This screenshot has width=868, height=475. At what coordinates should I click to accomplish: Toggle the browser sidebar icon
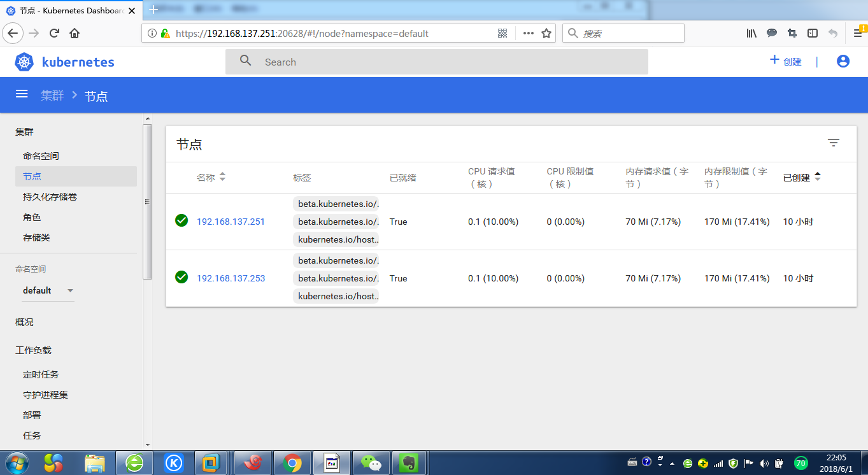(x=813, y=33)
